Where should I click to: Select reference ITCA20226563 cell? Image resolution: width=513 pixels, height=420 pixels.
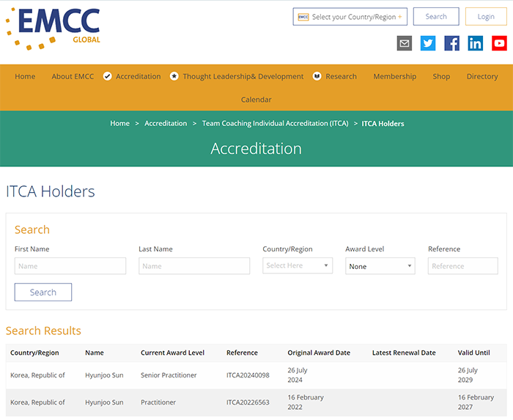click(x=248, y=402)
